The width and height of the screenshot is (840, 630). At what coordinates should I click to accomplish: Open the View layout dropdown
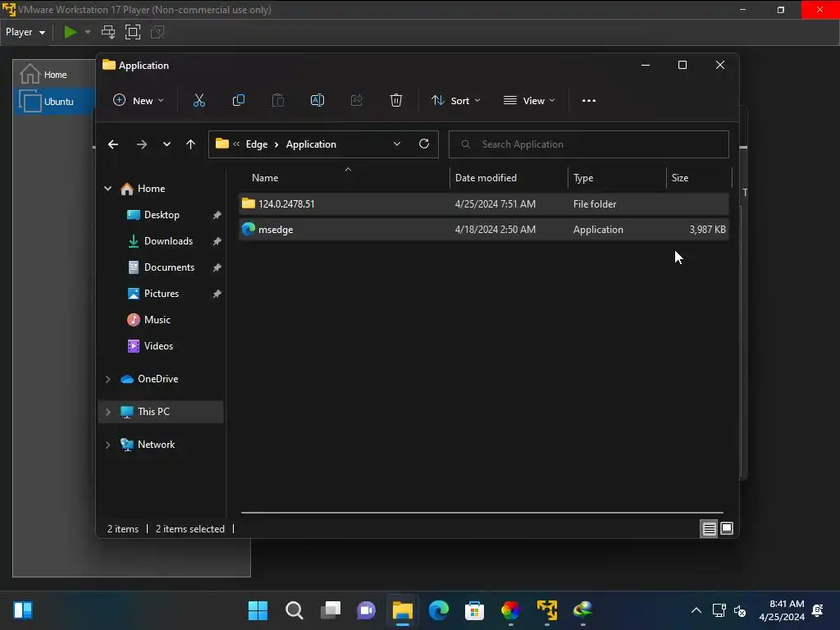click(x=529, y=100)
